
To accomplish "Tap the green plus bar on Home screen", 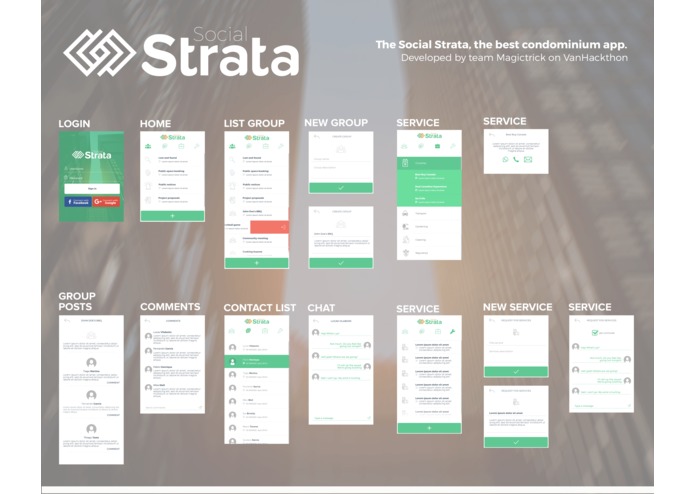I will pyautogui.click(x=172, y=216).
